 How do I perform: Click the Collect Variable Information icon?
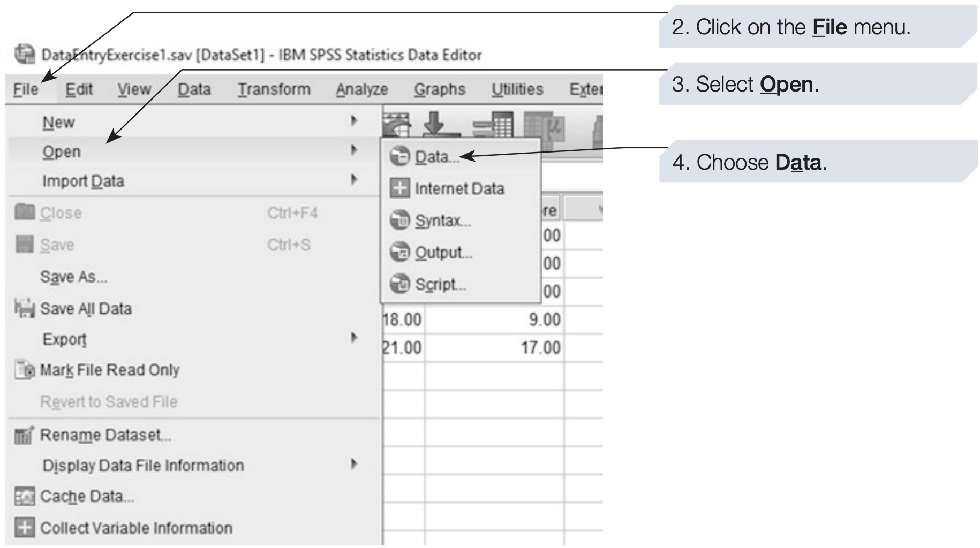(24, 528)
